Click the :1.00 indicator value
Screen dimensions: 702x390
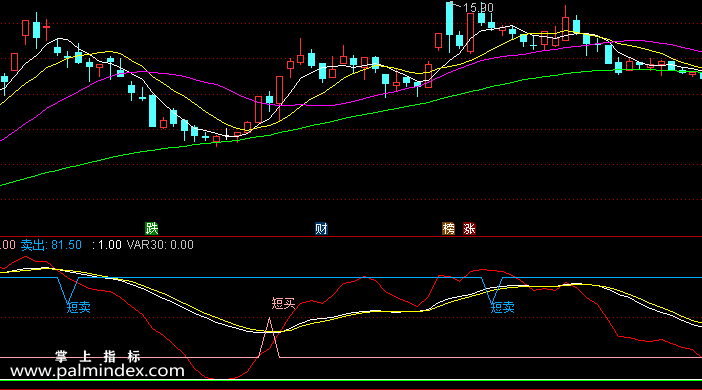point(107,245)
